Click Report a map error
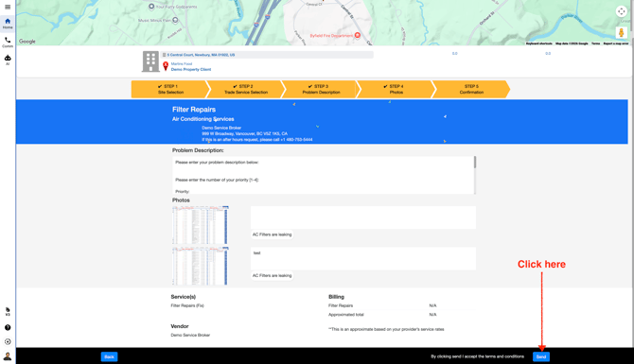Image resolution: width=634 pixels, height=364 pixels. coord(616,43)
